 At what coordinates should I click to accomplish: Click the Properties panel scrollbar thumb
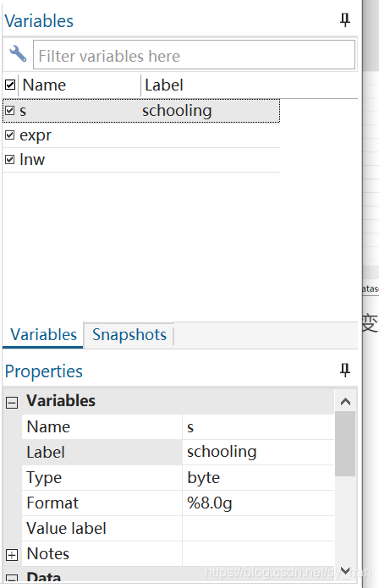(x=345, y=443)
